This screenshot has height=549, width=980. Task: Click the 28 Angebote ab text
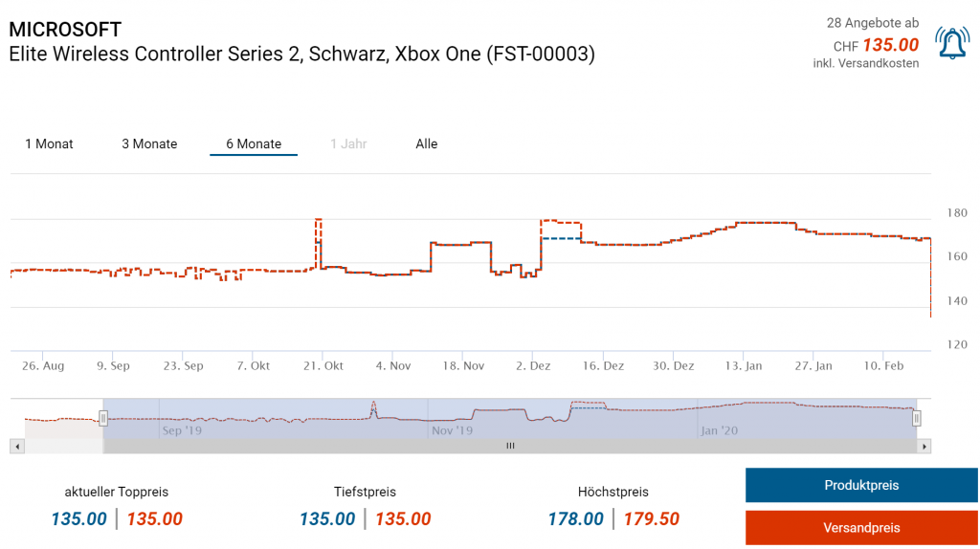point(872,23)
